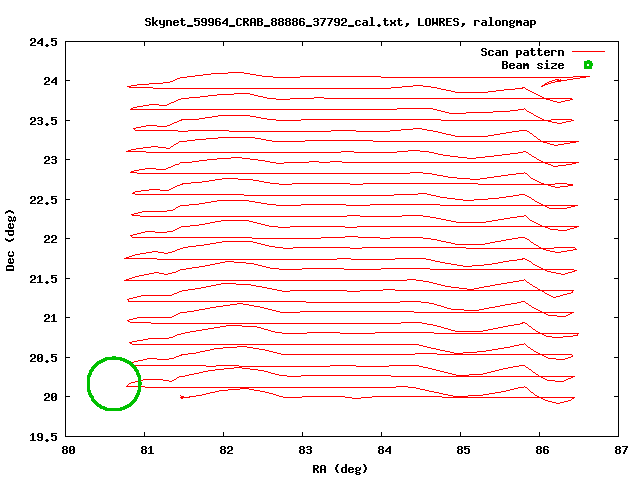The height and width of the screenshot is (480, 640).
Task: Click the x-axis tick label 85
Action: pos(463,450)
